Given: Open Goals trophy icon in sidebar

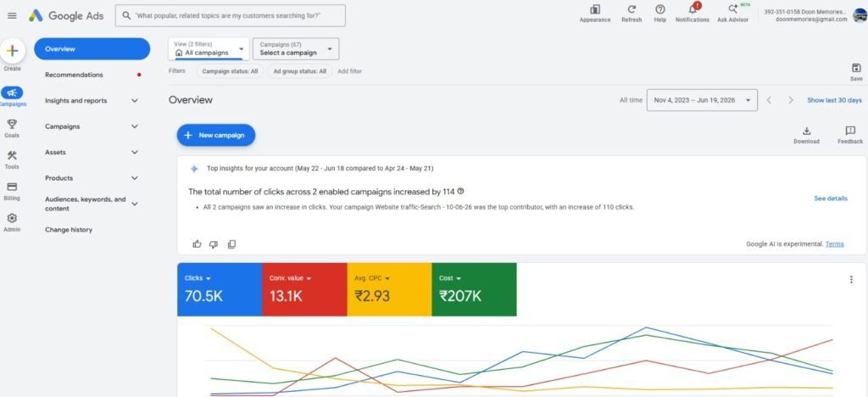Looking at the screenshot, I should coord(12,124).
